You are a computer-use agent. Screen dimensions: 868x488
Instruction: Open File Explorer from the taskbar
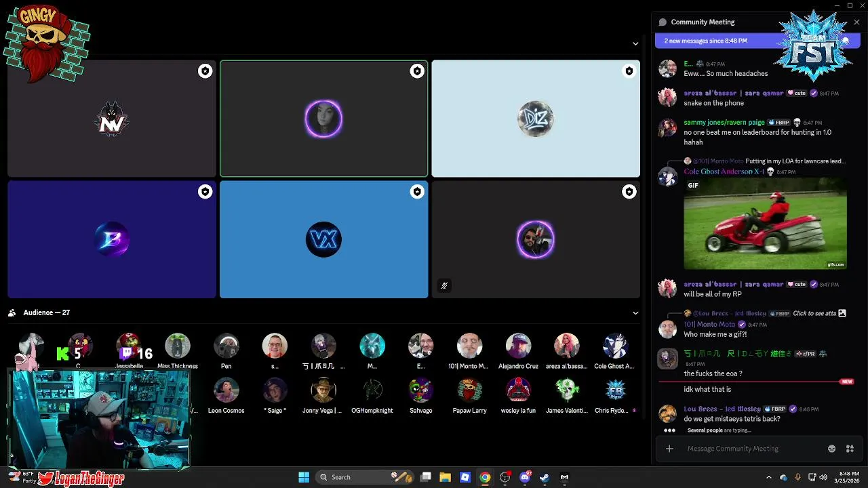click(445, 477)
